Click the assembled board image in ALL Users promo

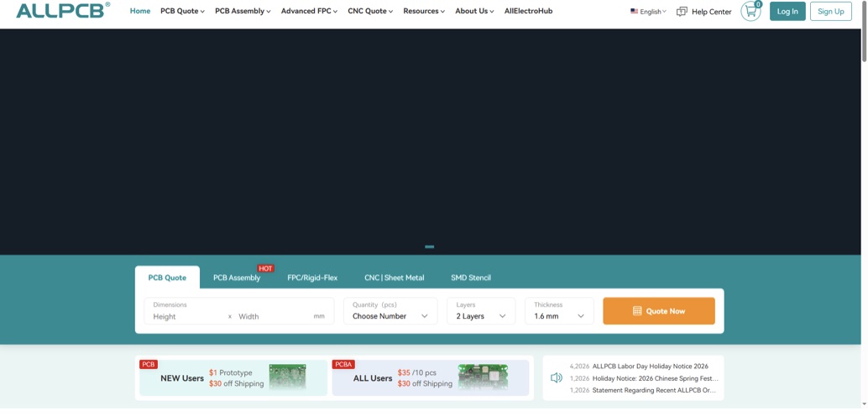pos(483,377)
